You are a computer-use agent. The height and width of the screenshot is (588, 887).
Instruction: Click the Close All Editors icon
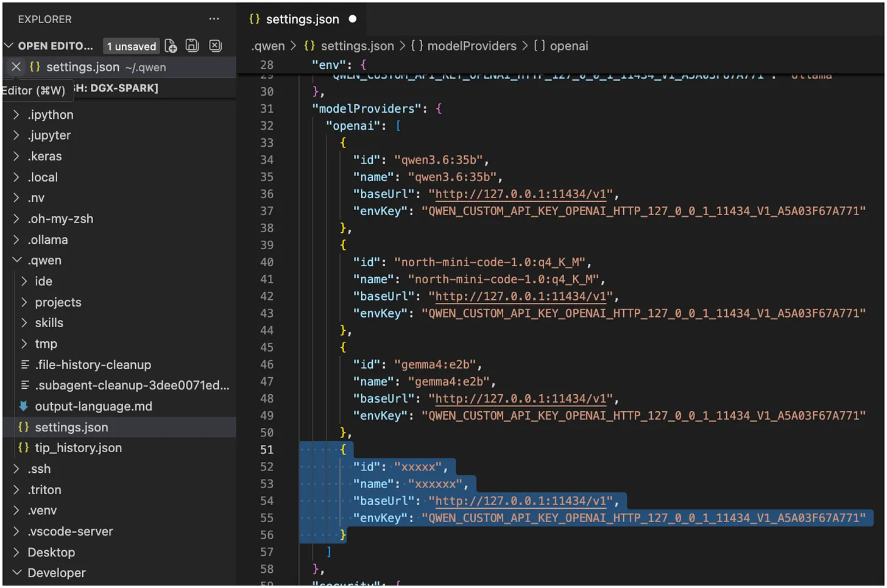[x=216, y=46]
